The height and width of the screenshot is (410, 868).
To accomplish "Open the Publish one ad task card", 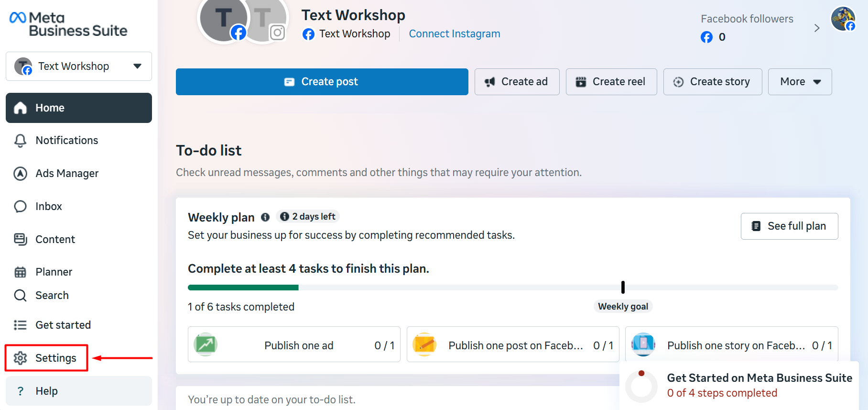I will click(x=294, y=344).
